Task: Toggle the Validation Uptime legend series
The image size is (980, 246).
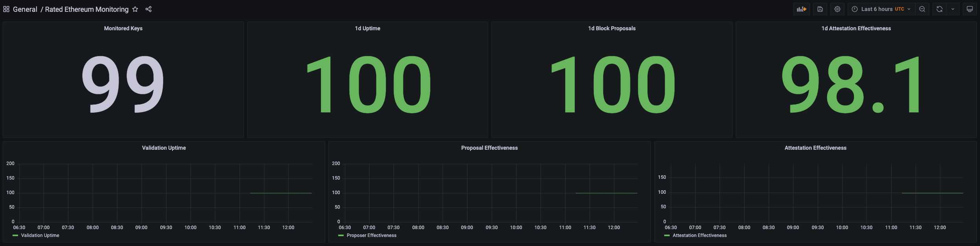Action: click(x=40, y=235)
